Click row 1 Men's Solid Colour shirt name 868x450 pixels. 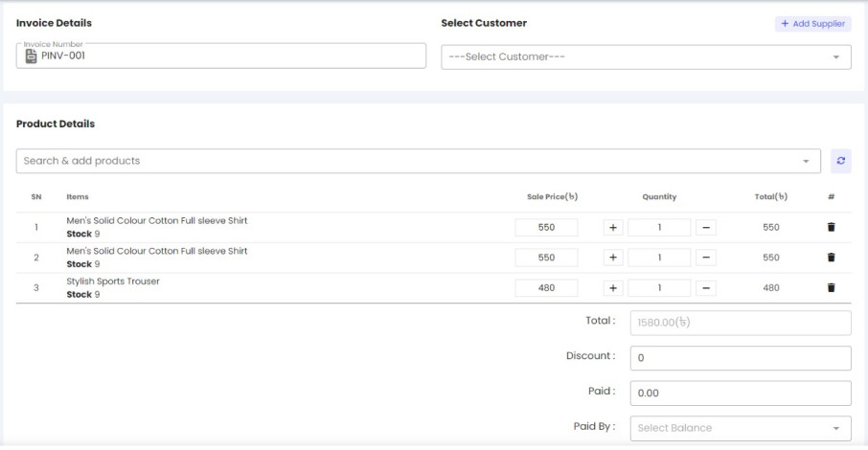pyautogui.click(x=157, y=220)
